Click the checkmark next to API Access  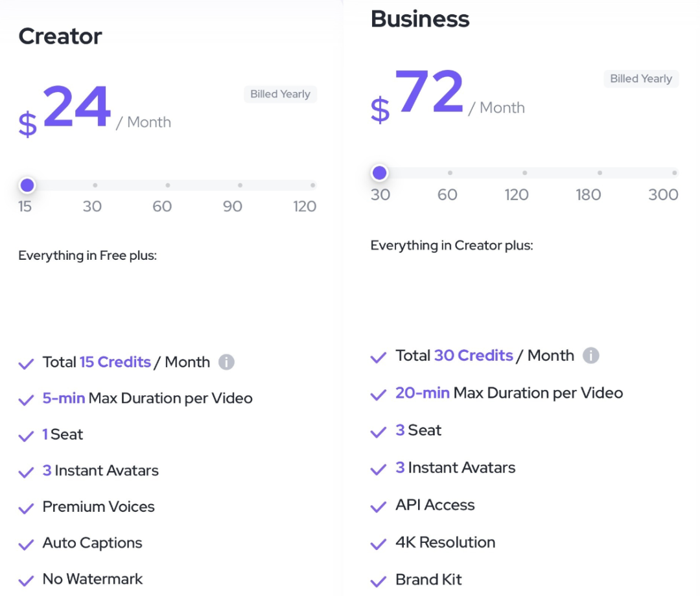(379, 507)
